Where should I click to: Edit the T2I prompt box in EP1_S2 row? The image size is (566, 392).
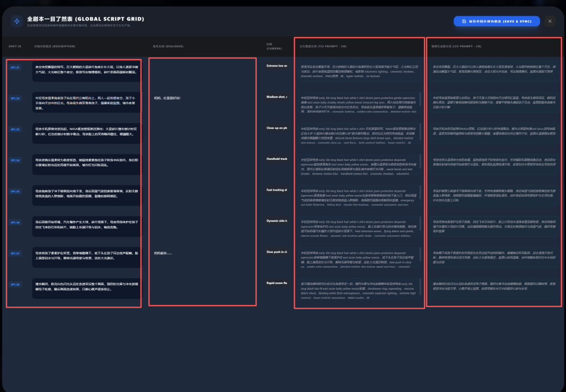pos(360,103)
